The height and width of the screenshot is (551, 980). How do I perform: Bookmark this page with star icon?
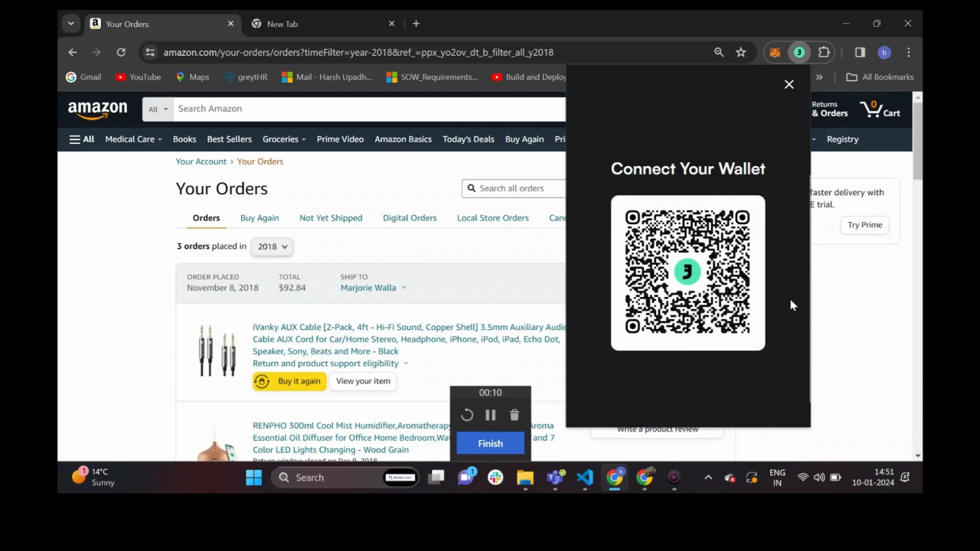741,53
